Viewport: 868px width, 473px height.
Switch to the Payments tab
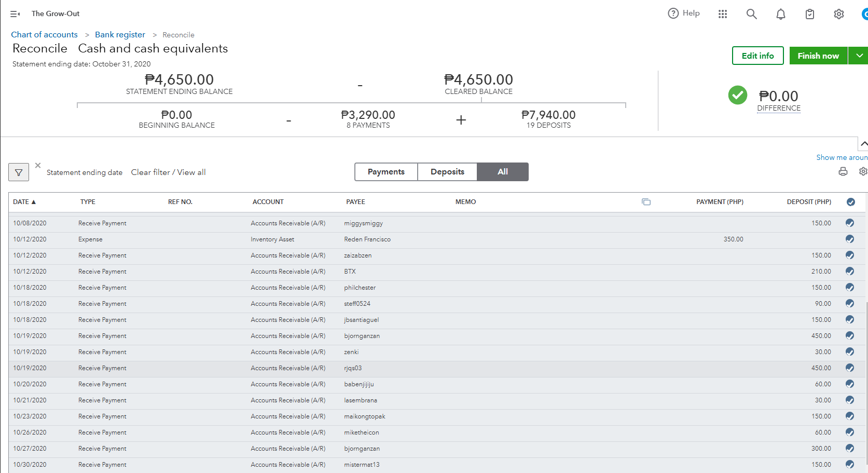[x=386, y=172]
